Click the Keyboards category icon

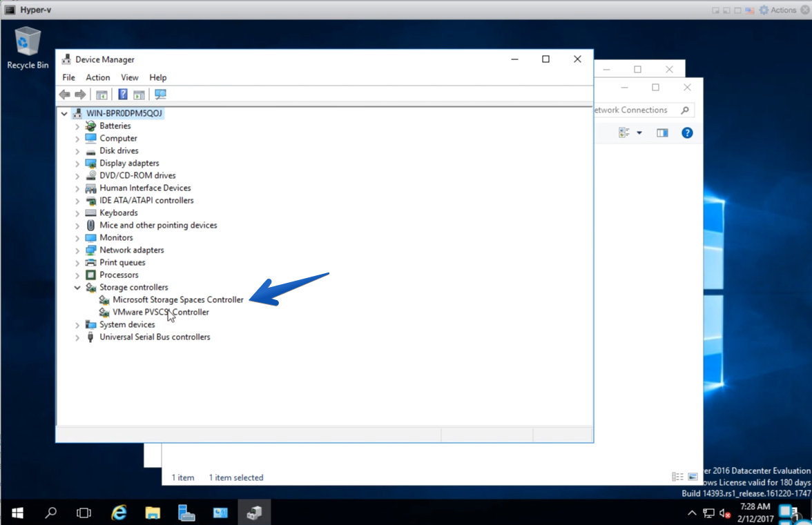coord(90,212)
